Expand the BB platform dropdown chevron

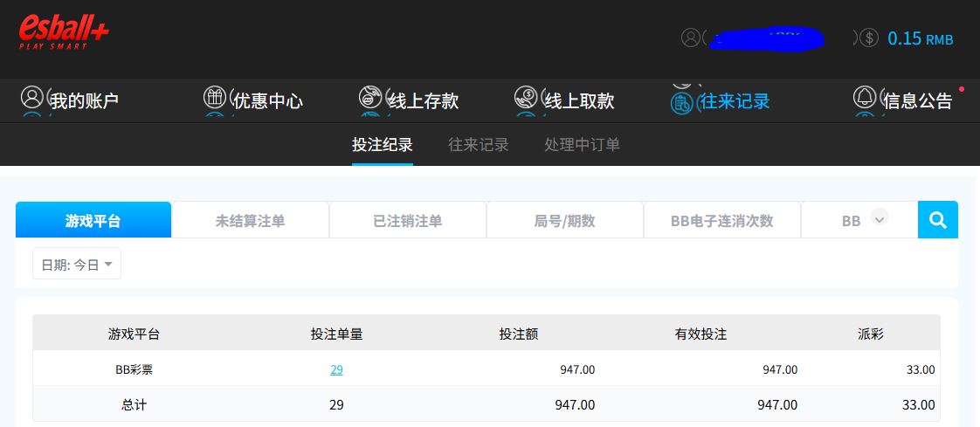pos(880,218)
